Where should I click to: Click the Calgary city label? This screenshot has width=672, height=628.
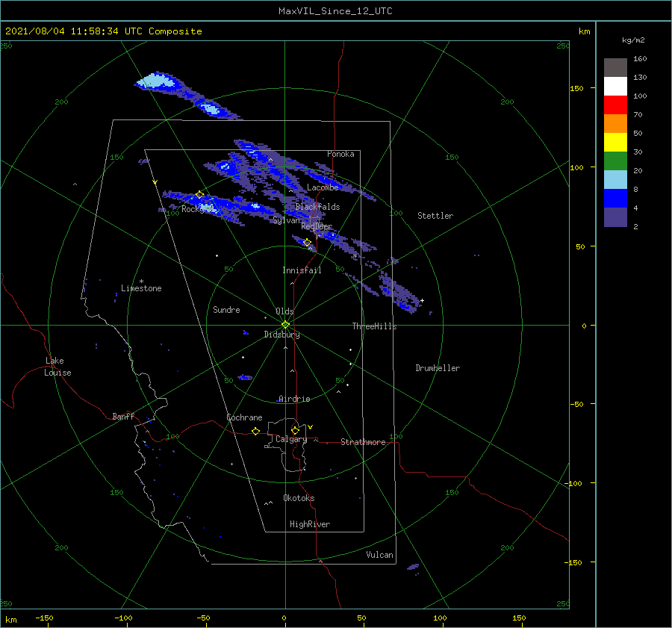(x=291, y=439)
